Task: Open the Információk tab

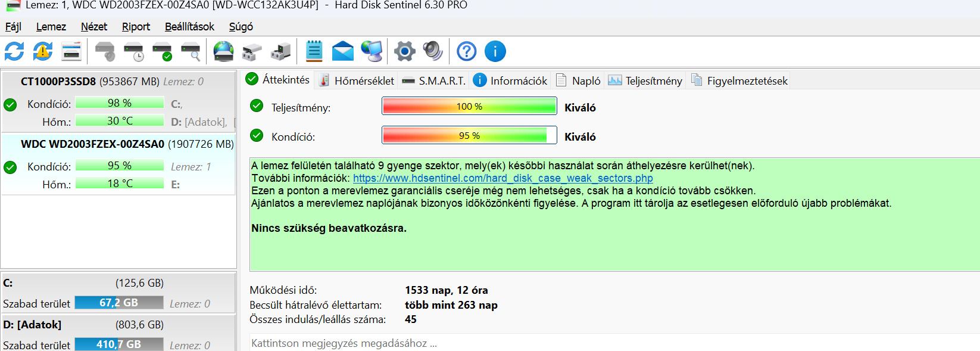Action: (511, 80)
